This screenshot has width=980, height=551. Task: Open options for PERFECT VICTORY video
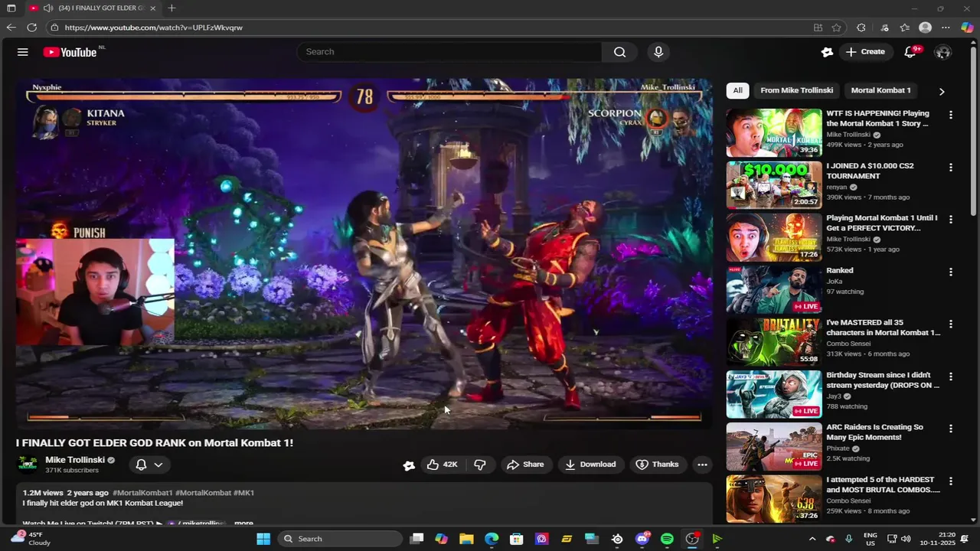pos(951,219)
